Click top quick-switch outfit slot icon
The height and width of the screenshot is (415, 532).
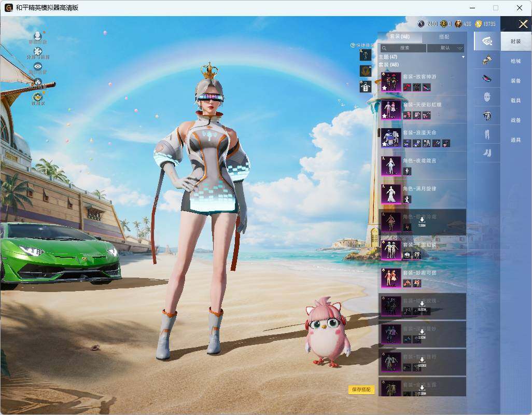(366, 55)
